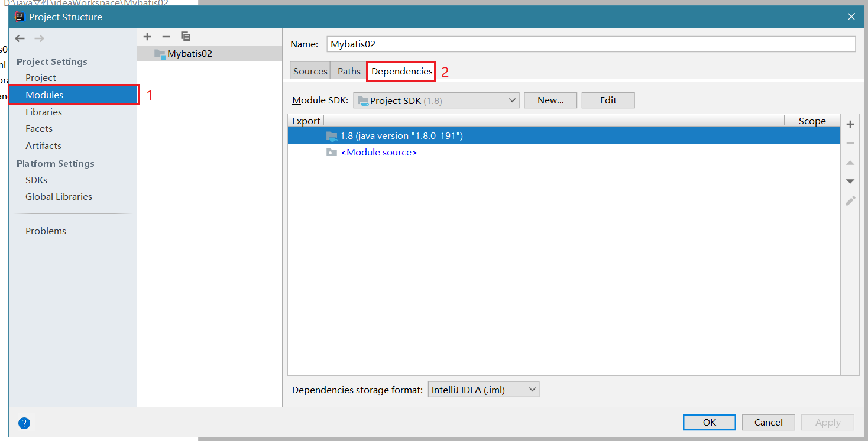This screenshot has height=441, width=868.
Task: Select Modules in Project Settings
Action: (x=73, y=95)
